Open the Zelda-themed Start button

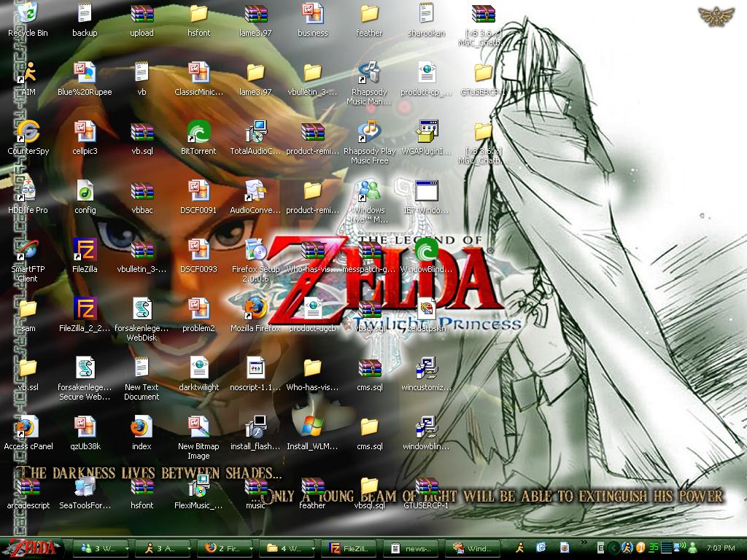pyautogui.click(x=31, y=548)
